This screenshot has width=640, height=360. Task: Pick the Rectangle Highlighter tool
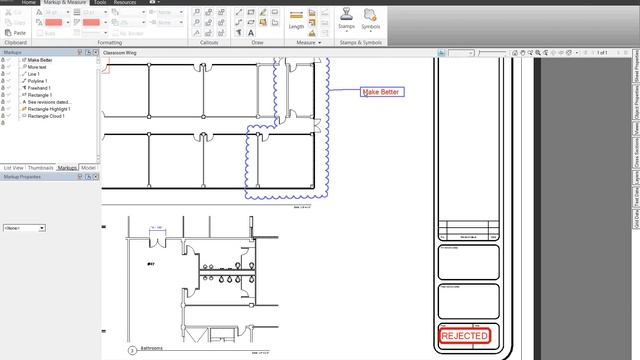(263, 22)
